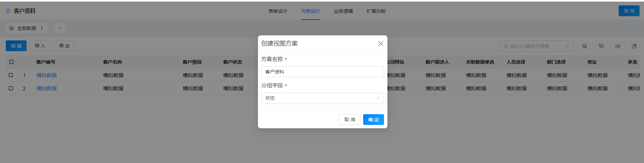The image size is (644, 163).
Task: Toggle the select-all checkbox in table header
Action: click(11, 62)
